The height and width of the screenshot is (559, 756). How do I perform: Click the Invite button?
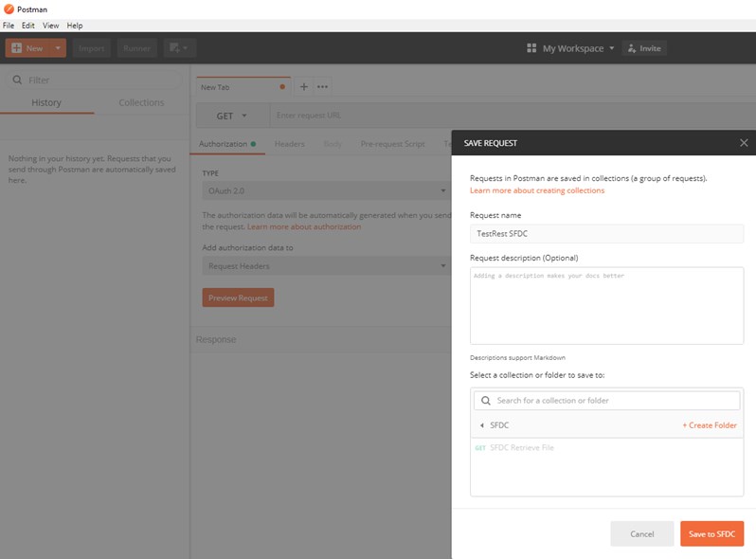[x=644, y=48]
